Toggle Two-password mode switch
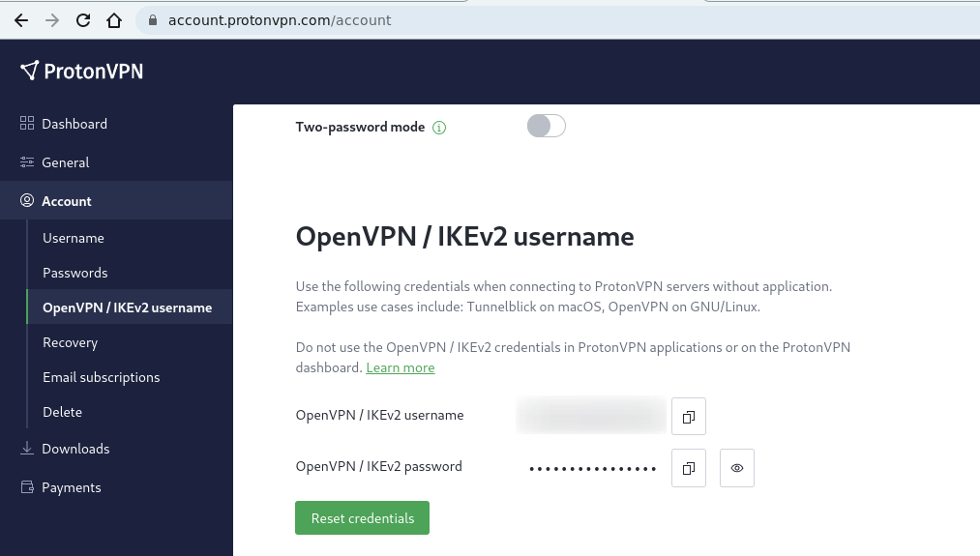The image size is (980, 556). [x=547, y=127]
